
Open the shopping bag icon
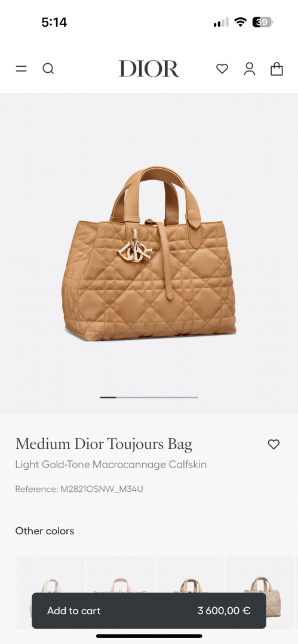click(x=277, y=69)
